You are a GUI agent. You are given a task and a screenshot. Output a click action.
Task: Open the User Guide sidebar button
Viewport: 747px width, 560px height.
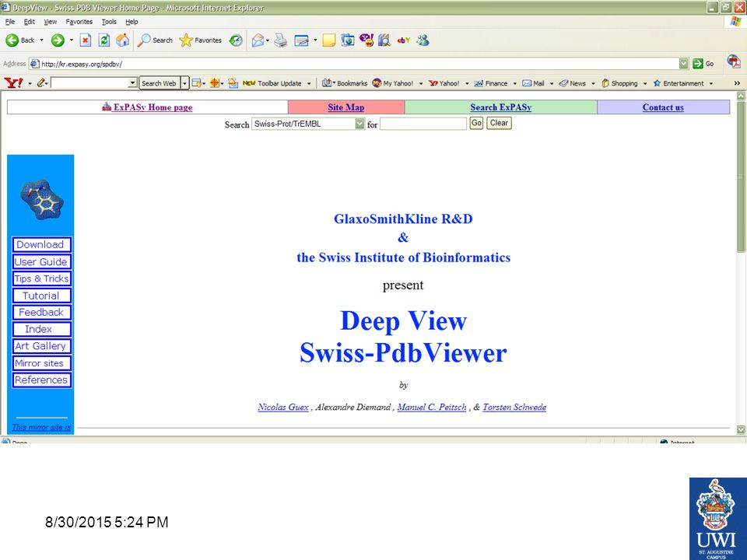coord(42,262)
